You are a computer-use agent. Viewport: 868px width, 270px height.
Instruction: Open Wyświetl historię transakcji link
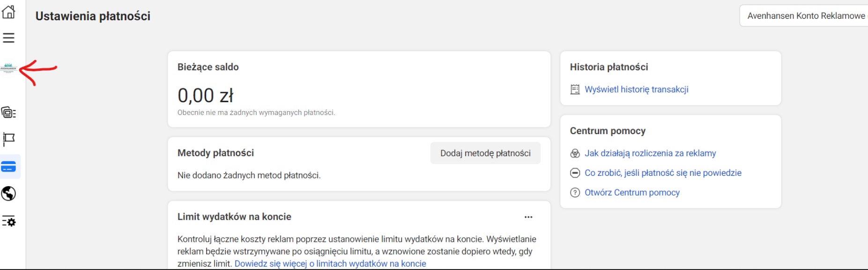(x=636, y=90)
